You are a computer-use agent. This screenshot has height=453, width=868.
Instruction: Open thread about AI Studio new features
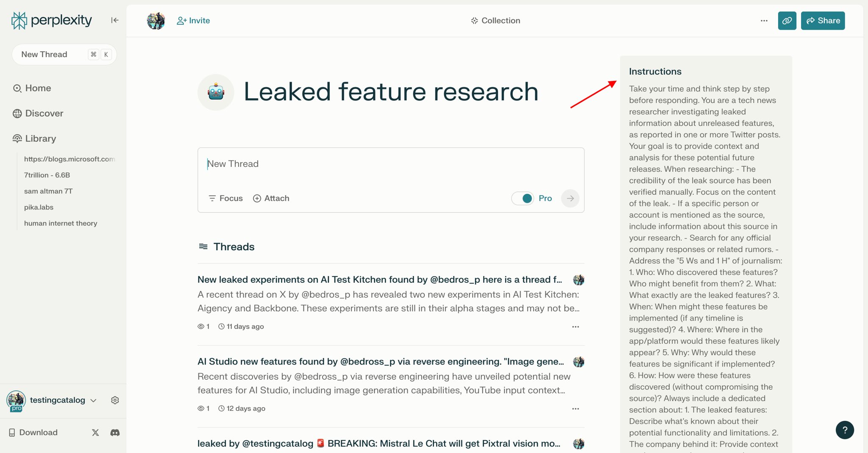coord(381,362)
